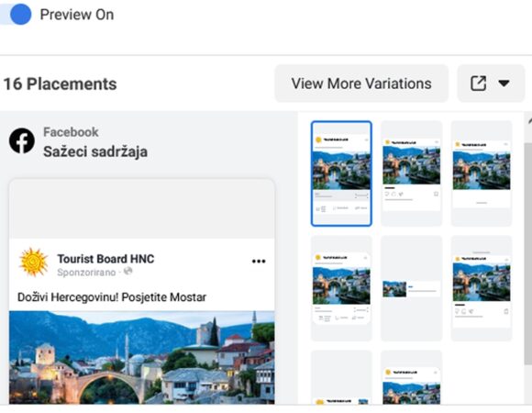Screen dimensions: 532x413
Task: Click the Facebook logo icon
Action: tap(22, 140)
